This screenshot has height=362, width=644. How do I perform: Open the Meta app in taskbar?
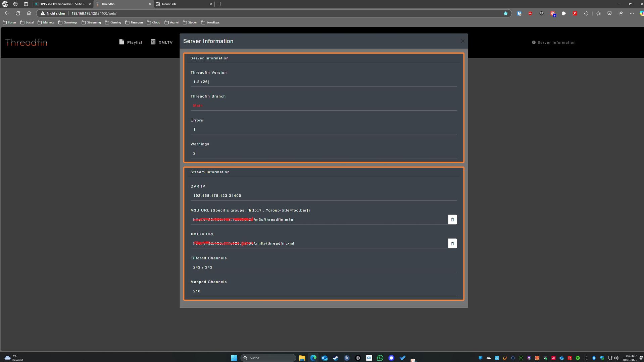click(x=369, y=358)
